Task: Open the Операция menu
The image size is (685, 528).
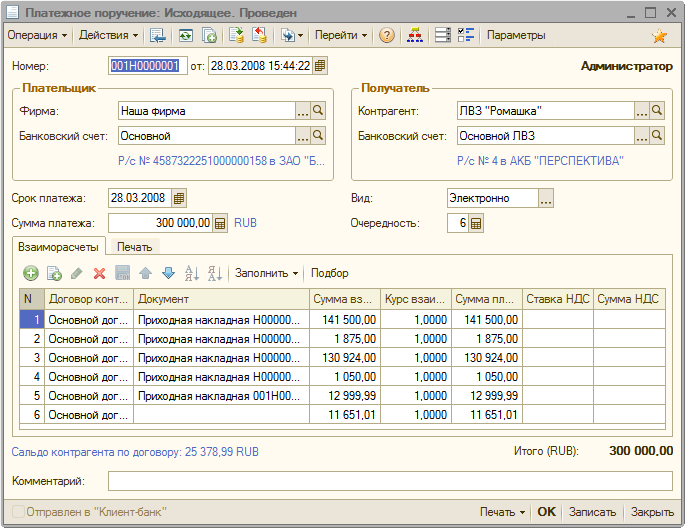Action: (x=37, y=35)
